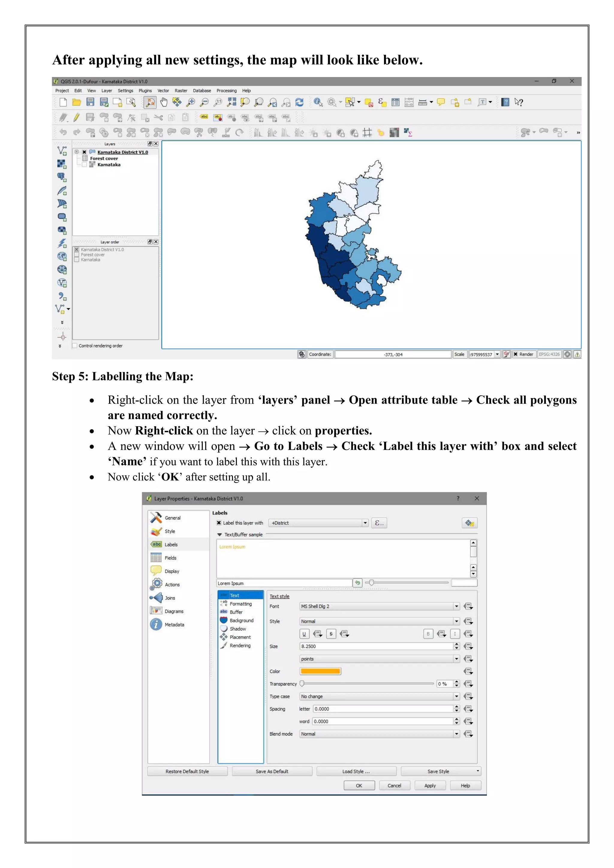Uncheck the Label this layer with checkbox

[x=219, y=523]
